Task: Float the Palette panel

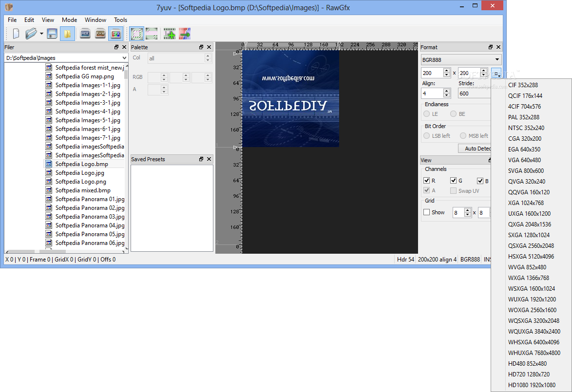Action: pyautogui.click(x=201, y=47)
